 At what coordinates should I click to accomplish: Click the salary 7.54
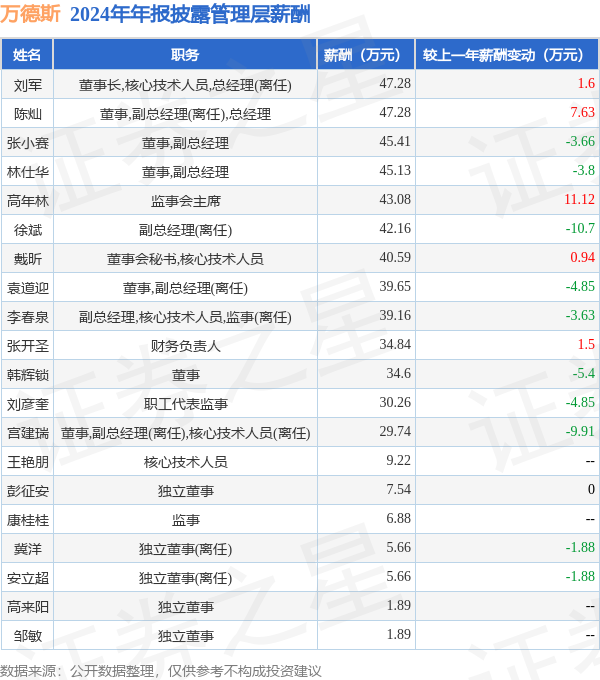[398, 490]
